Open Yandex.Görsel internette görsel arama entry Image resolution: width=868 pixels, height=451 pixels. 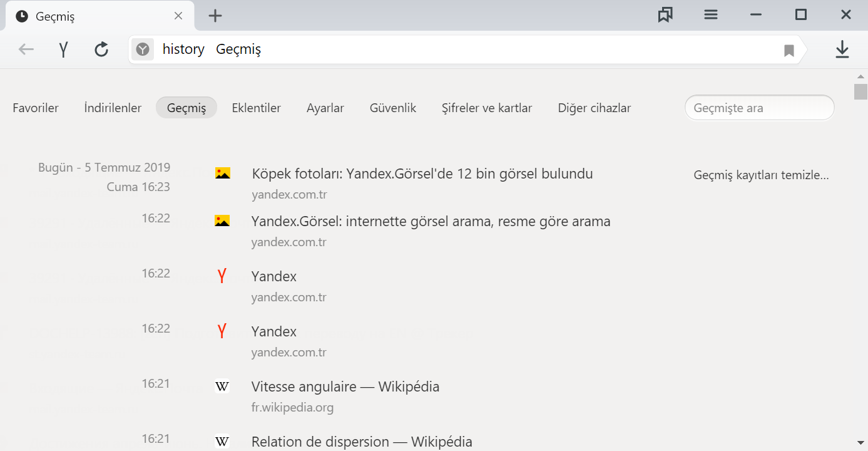click(431, 221)
